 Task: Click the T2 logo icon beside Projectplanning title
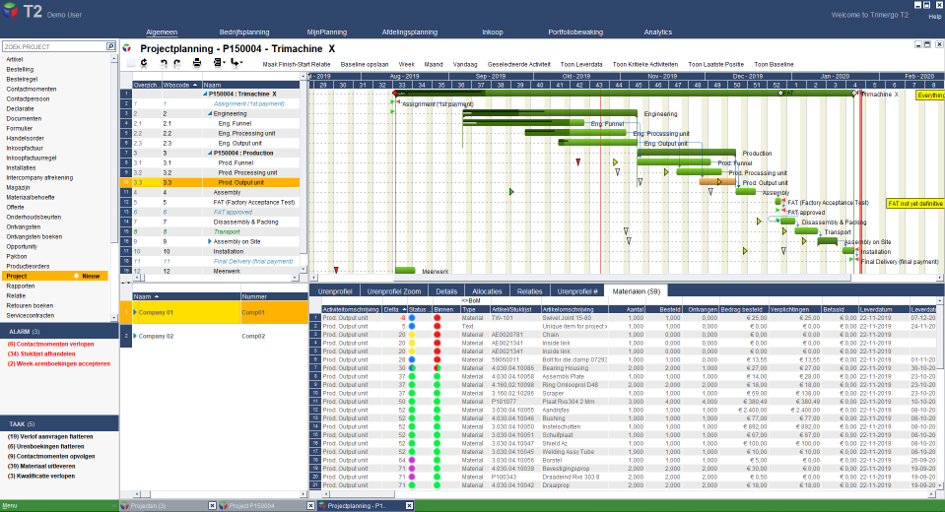[127, 48]
